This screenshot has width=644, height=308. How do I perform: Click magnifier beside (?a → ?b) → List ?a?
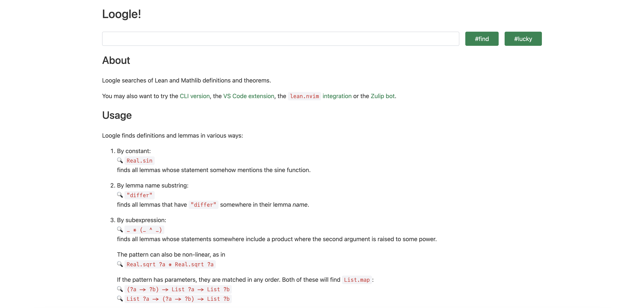coord(120,289)
